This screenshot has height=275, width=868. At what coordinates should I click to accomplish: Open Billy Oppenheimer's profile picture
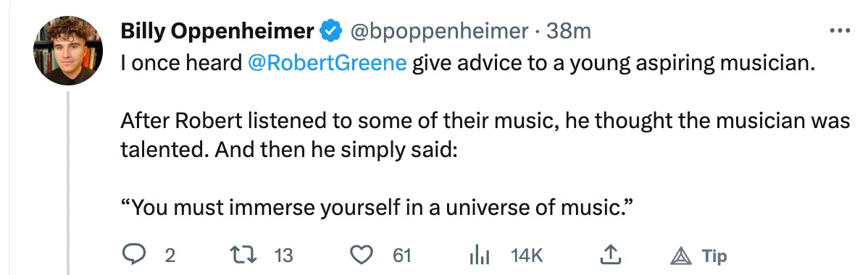[x=68, y=51]
